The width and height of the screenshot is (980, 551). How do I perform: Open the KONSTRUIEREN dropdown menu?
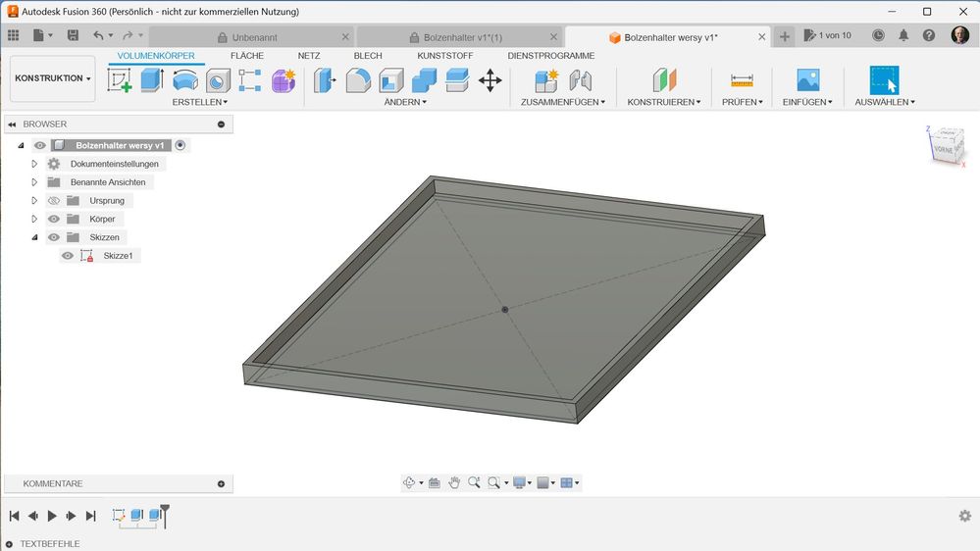coord(664,102)
